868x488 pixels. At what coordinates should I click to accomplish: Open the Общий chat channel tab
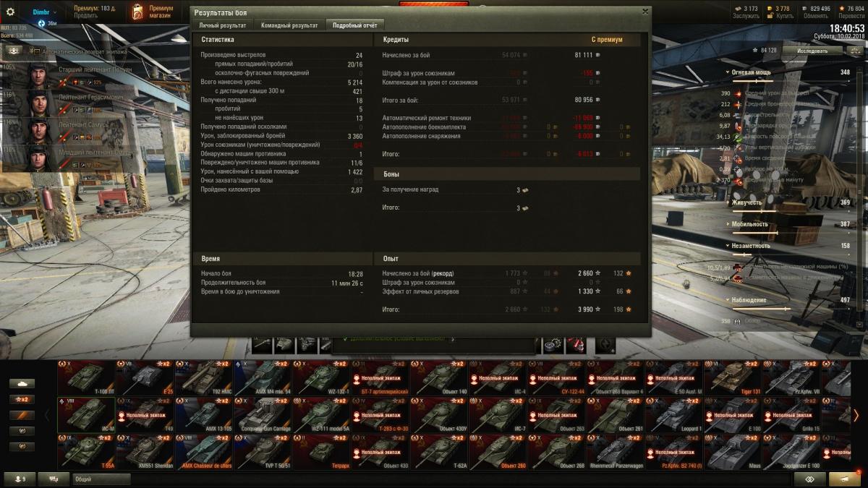[101, 479]
